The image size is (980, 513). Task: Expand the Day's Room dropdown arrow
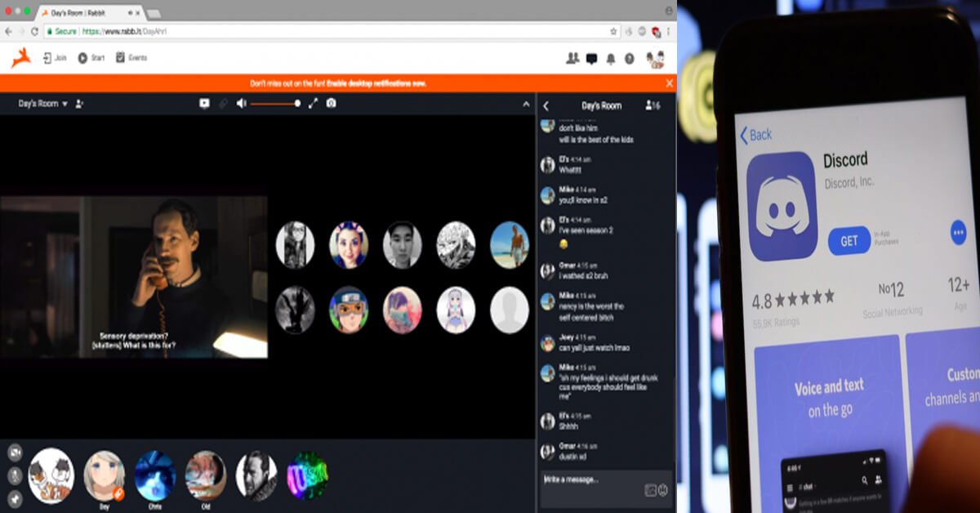[x=65, y=105]
